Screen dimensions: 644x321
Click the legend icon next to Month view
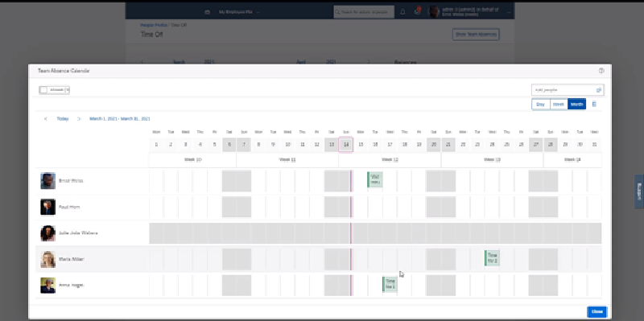594,105
